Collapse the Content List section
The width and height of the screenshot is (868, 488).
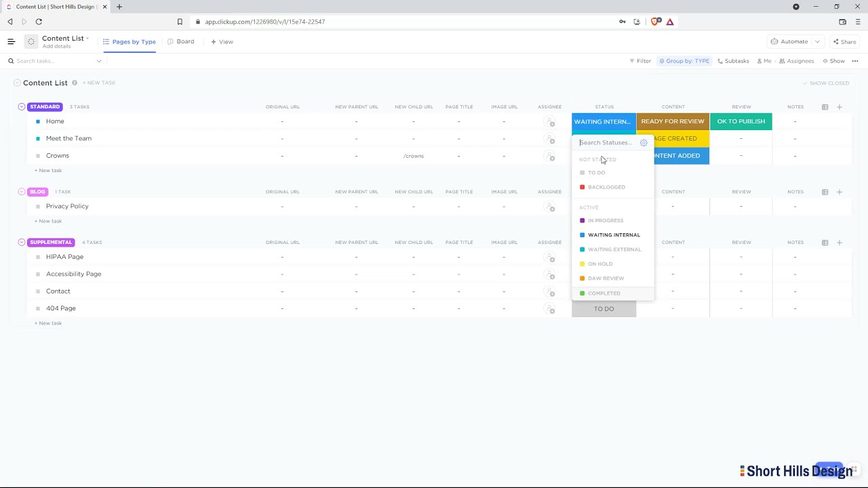pos(17,83)
